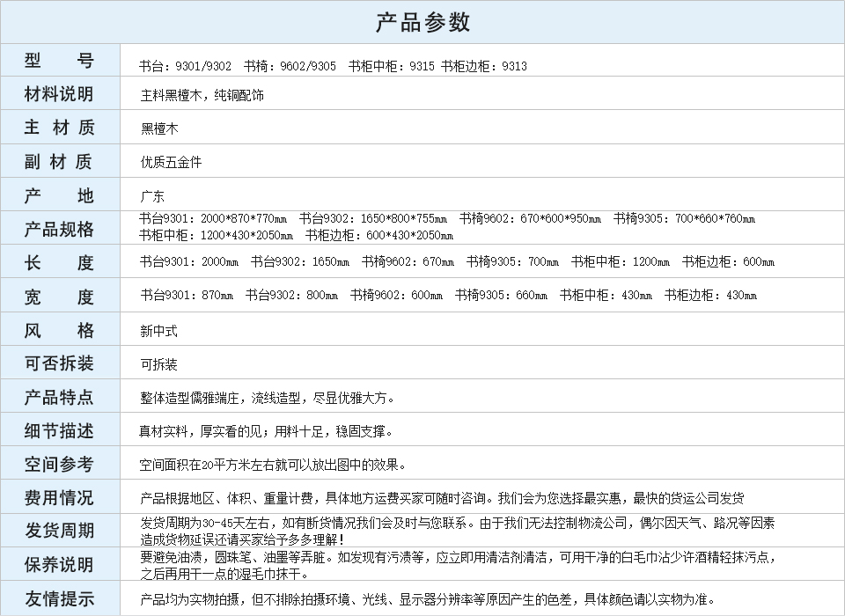Select the 友情提示 label cell
The width and height of the screenshot is (845, 616).
[59, 598]
